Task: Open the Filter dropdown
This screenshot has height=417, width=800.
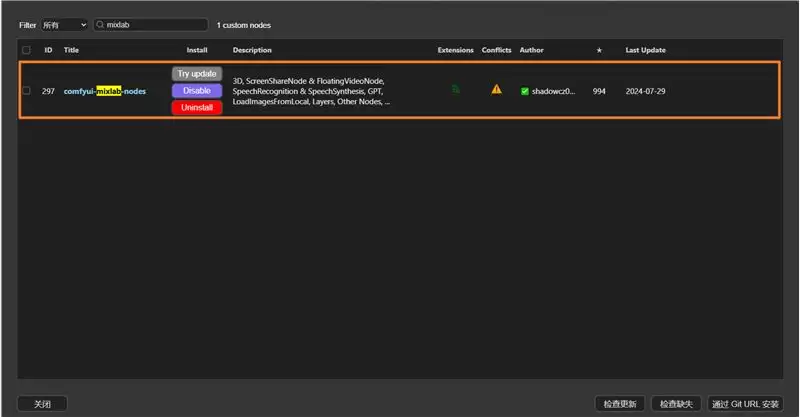Action: (64, 24)
